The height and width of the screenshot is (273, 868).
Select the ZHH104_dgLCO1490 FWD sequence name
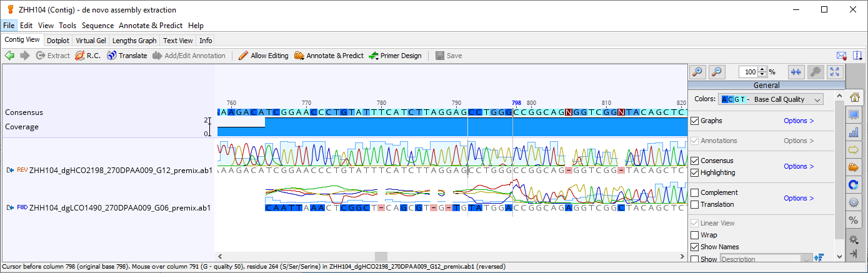[120, 207]
